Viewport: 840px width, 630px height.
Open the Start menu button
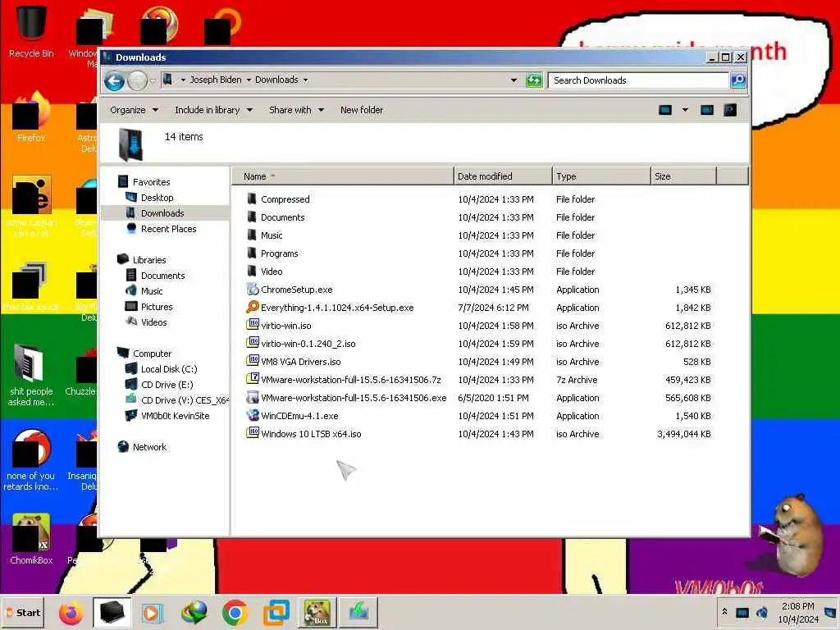pyautogui.click(x=24, y=613)
